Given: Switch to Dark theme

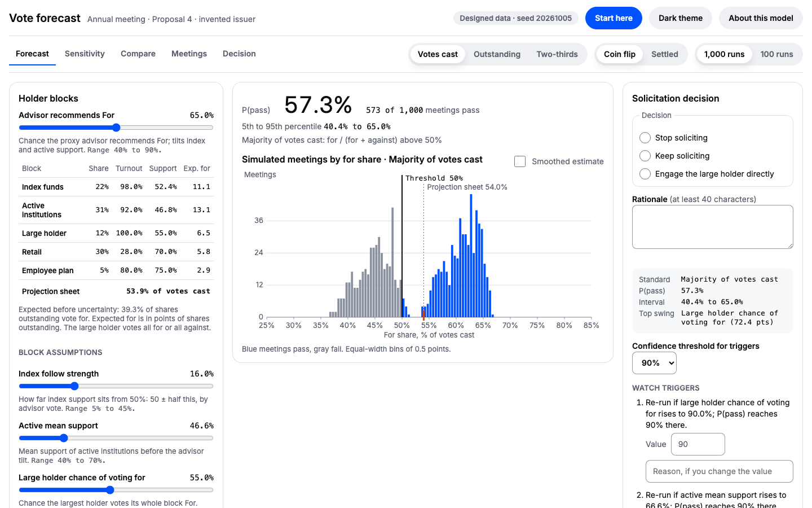Looking at the screenshot, I should [x=681, y=18].
